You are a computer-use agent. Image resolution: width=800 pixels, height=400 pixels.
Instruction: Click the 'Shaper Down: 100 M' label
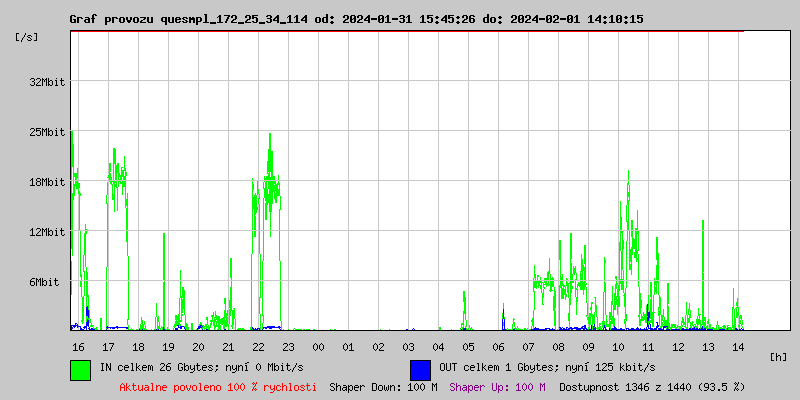point(383,387)
